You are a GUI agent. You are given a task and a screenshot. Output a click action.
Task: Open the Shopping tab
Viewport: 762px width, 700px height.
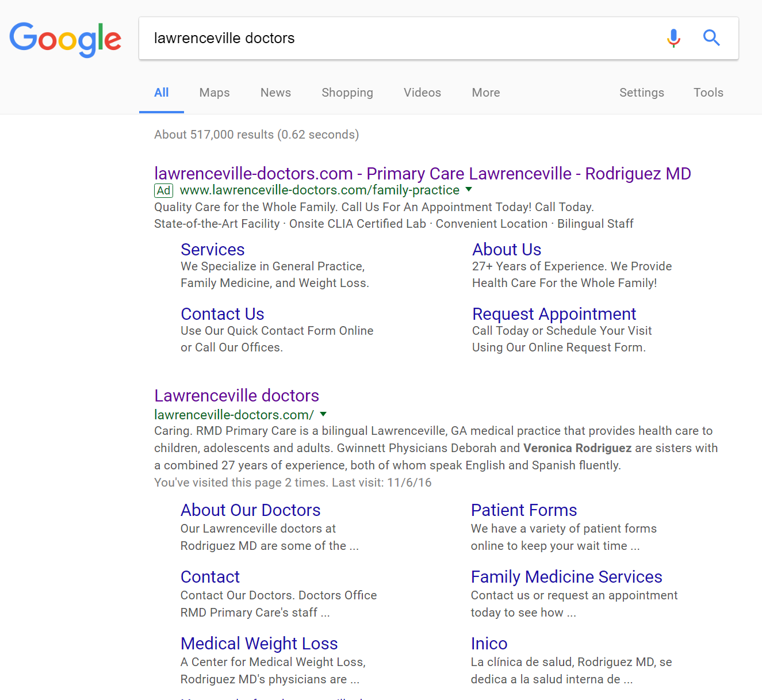pos(347,93)
